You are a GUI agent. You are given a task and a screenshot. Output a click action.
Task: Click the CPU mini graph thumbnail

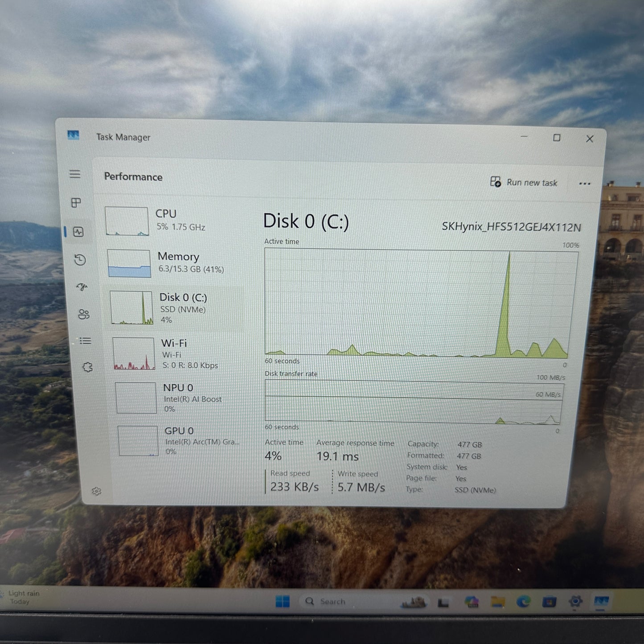tap(127, 221)
